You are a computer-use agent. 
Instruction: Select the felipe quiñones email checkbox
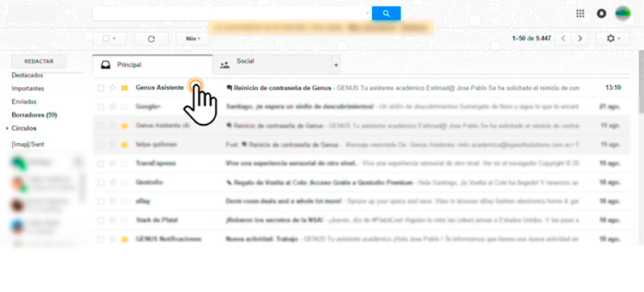tap(101, 145)
